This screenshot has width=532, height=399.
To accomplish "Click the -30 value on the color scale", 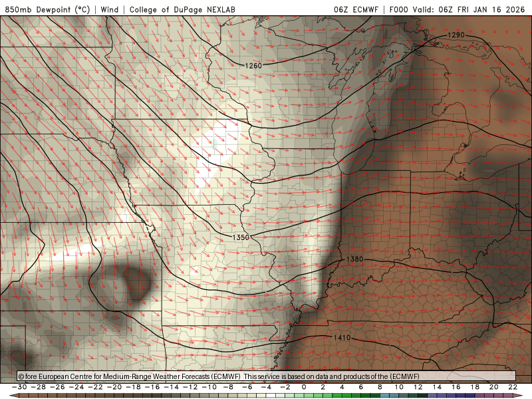I will [19, 387].
